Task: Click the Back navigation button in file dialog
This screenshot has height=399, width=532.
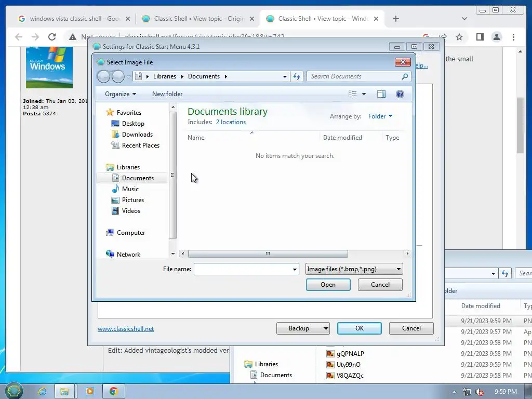Action: pos(103,77)
